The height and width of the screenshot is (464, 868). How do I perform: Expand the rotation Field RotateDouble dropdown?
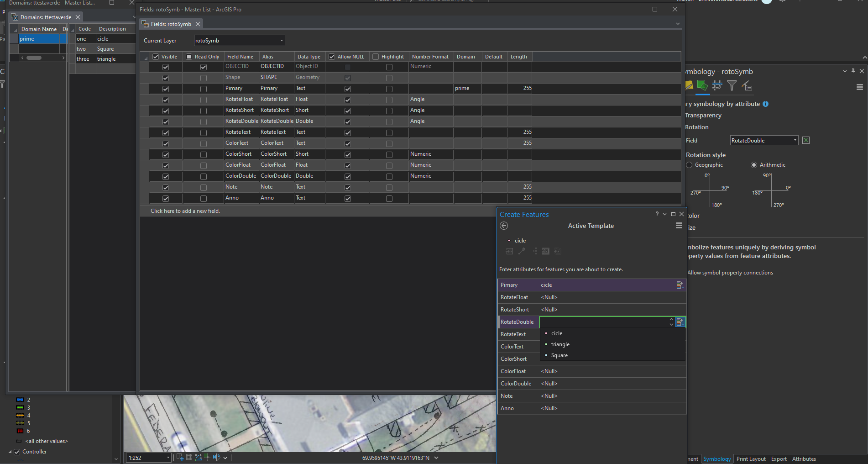(x=795, y=140)
